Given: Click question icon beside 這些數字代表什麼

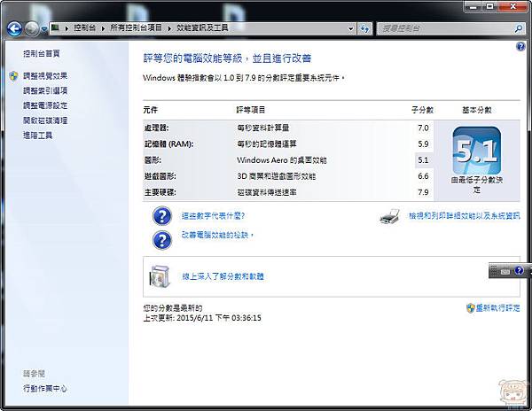Looking at the screenshot, I should (162, 216).
